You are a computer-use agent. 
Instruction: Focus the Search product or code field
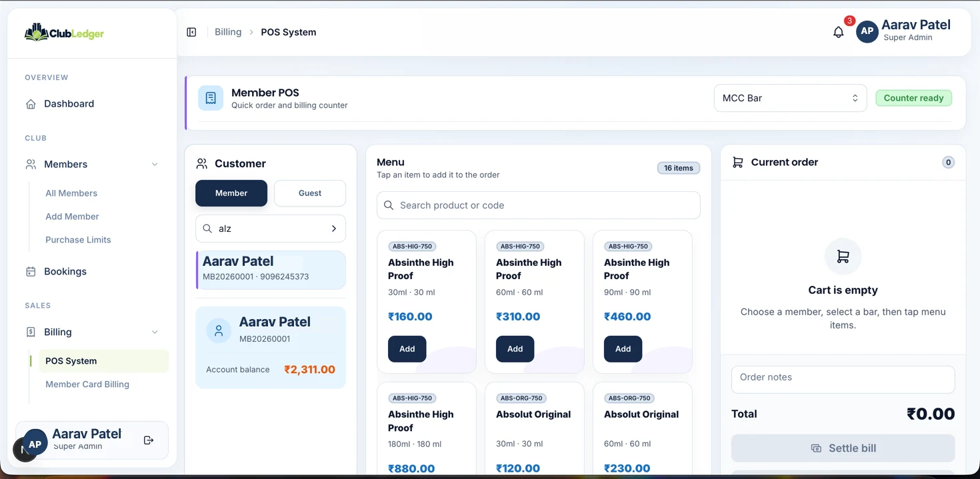pyautogui.click(x=539, y=205)
